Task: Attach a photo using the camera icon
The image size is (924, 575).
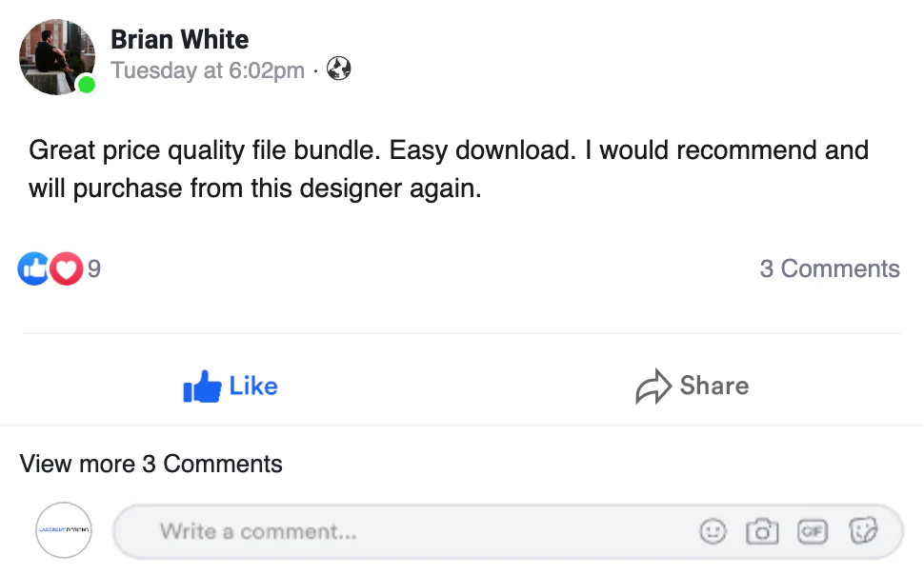Action: pos(762,531)
